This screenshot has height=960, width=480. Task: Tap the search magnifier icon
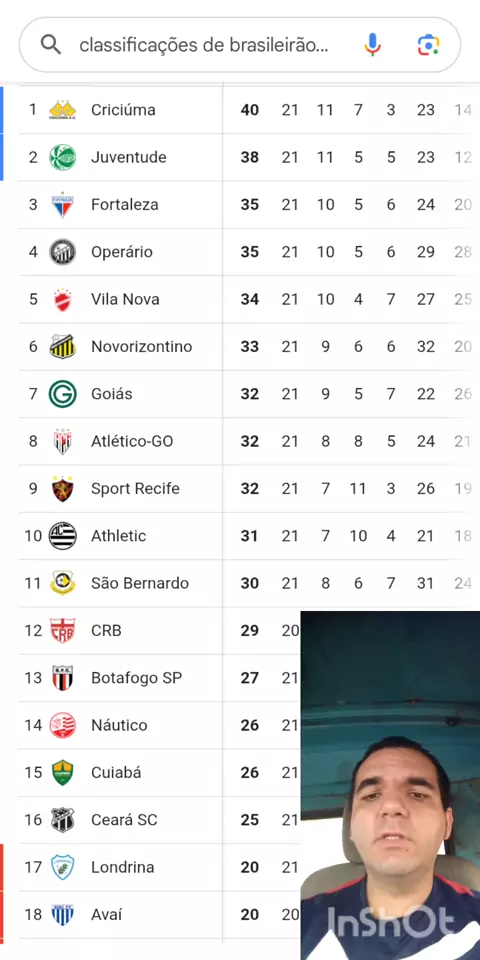50,45
